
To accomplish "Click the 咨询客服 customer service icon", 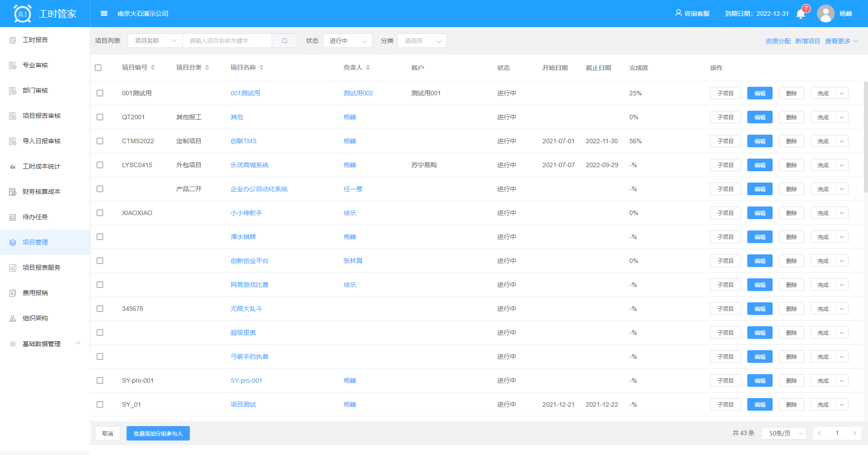I will tap(678, 13).
